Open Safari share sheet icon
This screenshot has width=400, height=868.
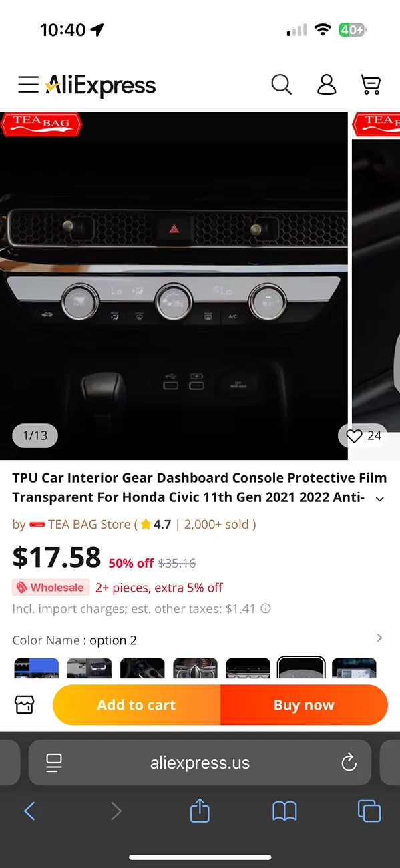click(200, 811)
